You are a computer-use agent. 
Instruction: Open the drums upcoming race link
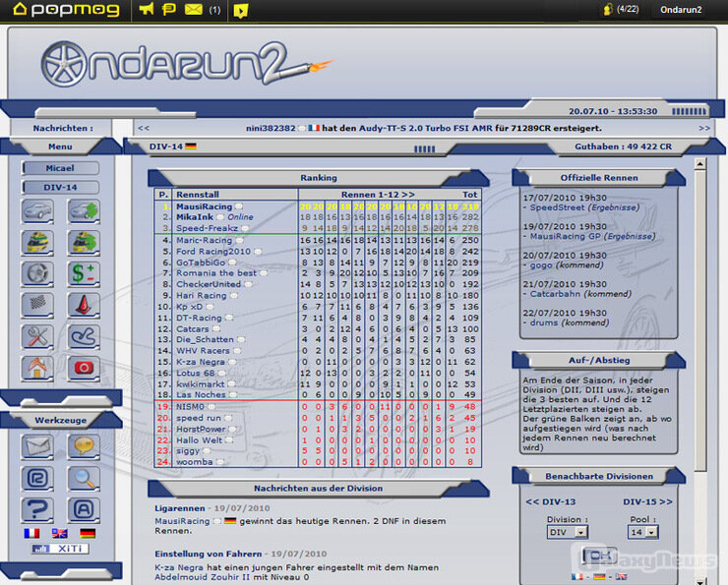pyautogui.click(x=544, y=322)
